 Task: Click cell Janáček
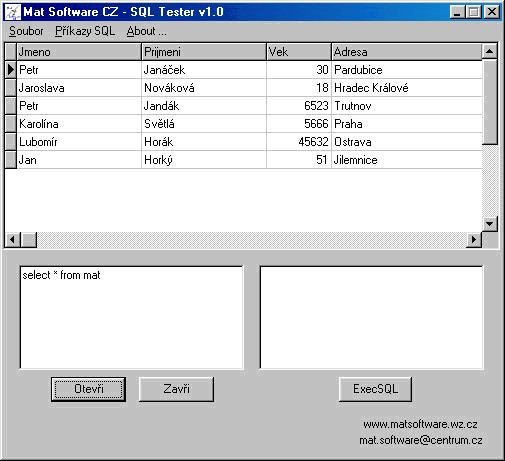[x=204, y=70]
